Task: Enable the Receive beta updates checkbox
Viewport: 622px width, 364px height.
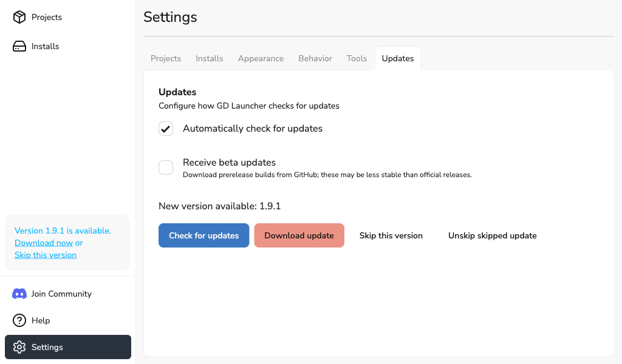Action: tap(166, 167)
